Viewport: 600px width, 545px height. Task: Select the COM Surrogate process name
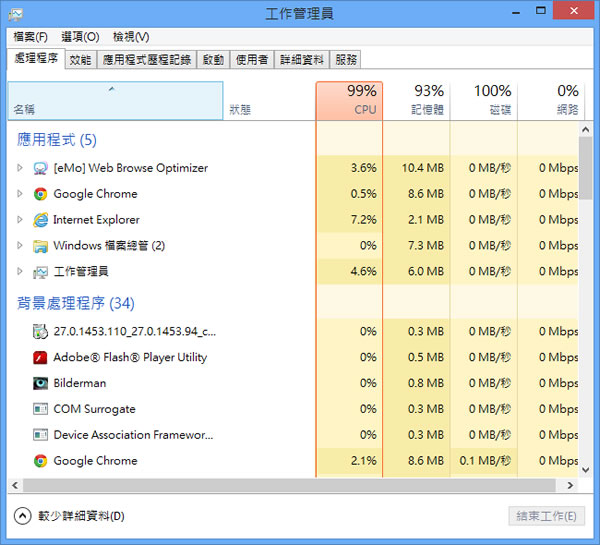click(95, 409)
